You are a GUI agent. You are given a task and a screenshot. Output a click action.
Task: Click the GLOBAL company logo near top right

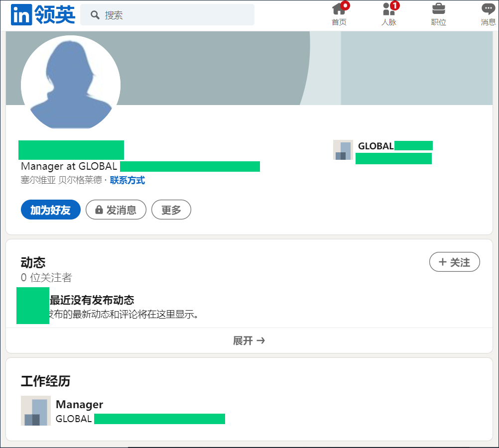tap(343, 150)
